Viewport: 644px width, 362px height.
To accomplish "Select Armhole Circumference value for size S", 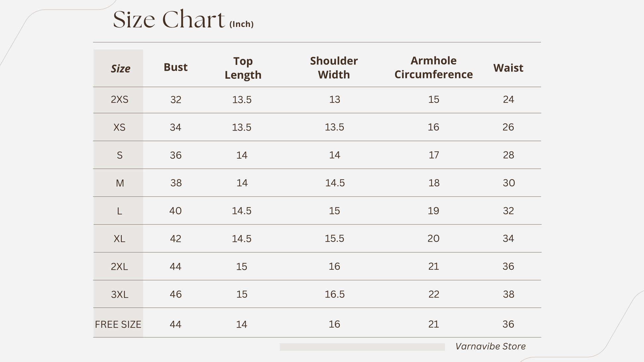I will point(434,155).
